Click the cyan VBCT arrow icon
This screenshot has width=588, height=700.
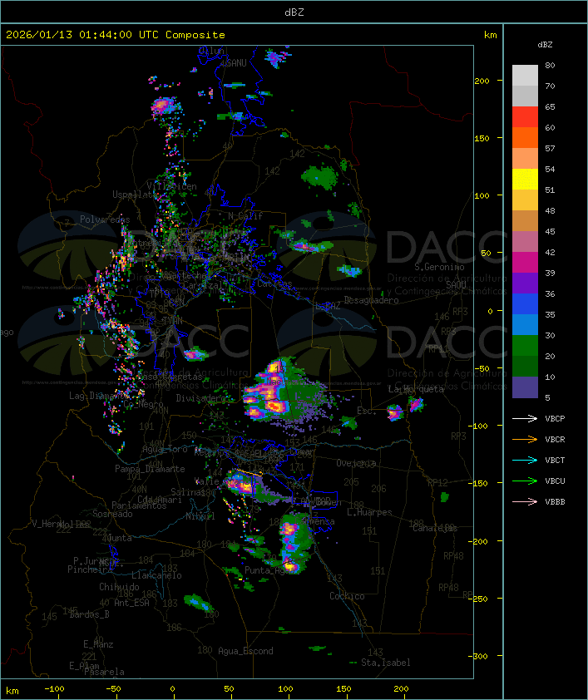525,460
